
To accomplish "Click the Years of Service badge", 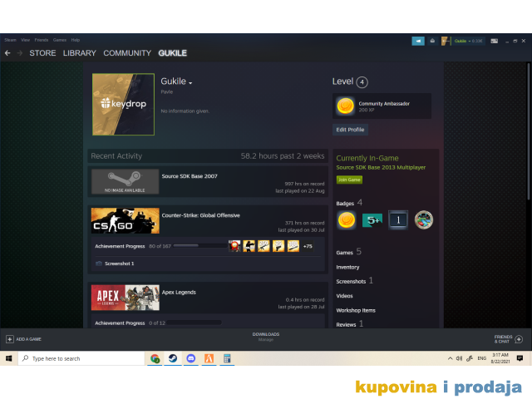I will (x=398, y=220).
